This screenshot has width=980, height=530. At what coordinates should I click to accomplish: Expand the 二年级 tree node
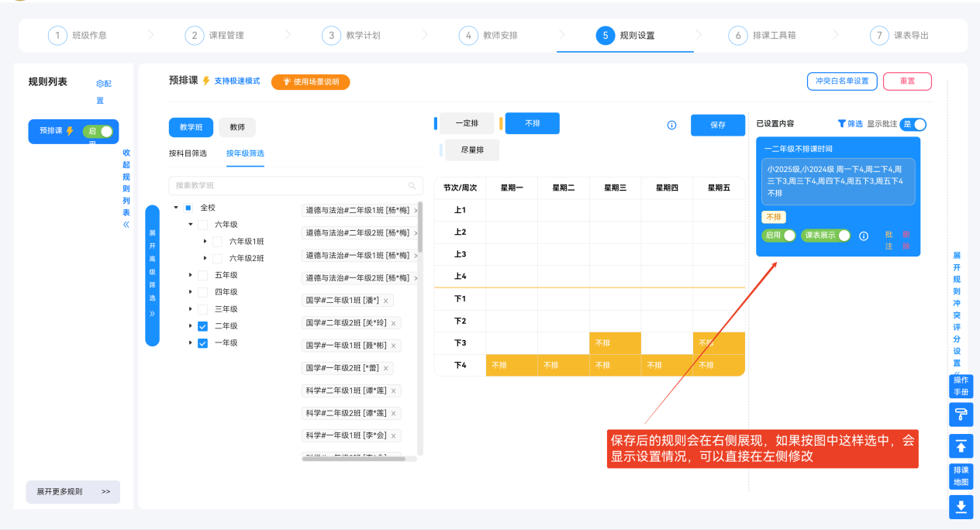(x=190, y=326)
